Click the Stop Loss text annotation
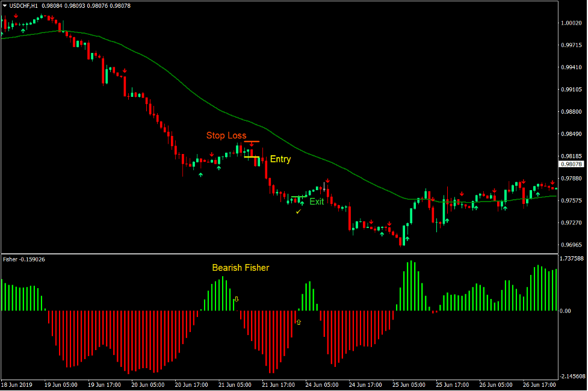The height and width of the screenshot is (391, 588). tap(226, 135)
